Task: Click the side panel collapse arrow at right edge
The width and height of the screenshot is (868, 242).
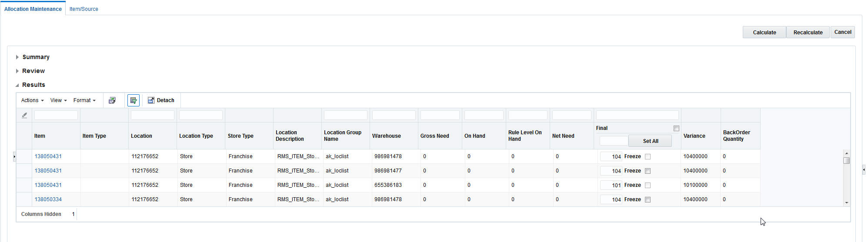Action: [x=864, y=169]
